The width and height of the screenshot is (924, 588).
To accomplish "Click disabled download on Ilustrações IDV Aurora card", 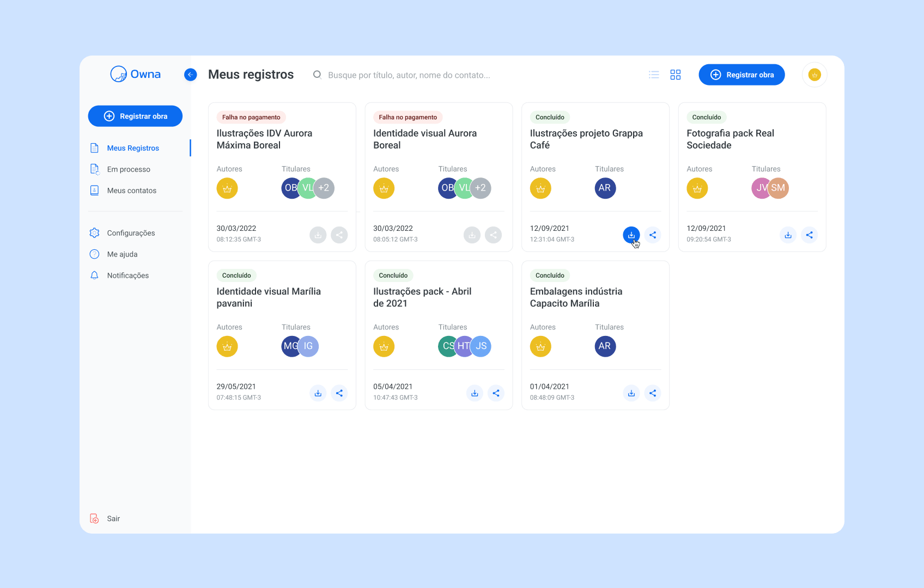I will click(318, 235).
